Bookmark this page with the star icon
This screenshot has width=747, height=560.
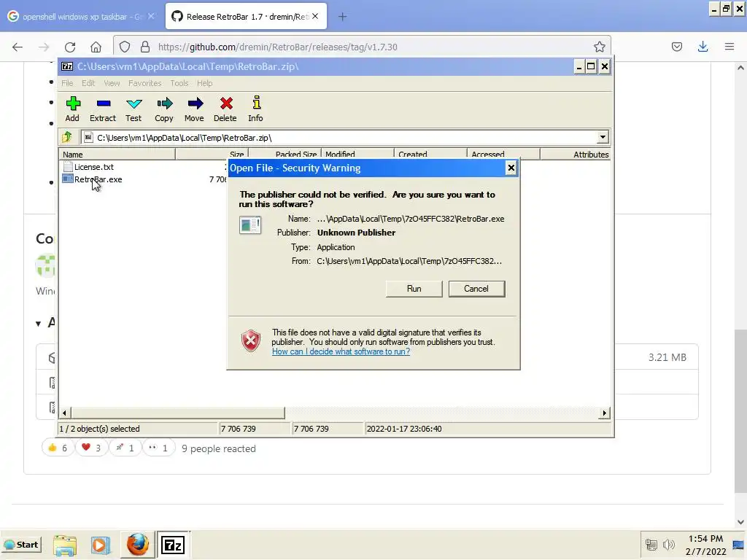click(600, 47)
